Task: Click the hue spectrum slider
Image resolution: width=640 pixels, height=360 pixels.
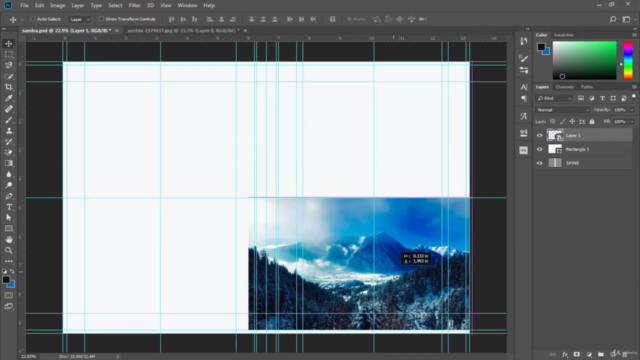Action: coord(628,60)
